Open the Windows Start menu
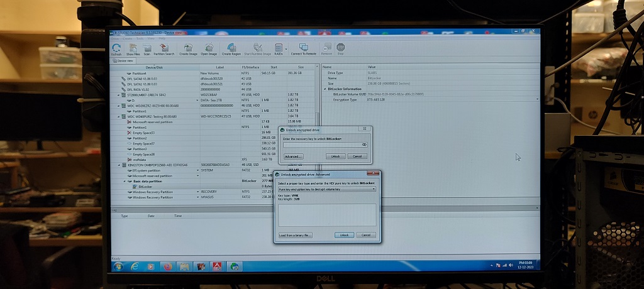This screenshot has height=289, width=644. [x=118, y=266]
